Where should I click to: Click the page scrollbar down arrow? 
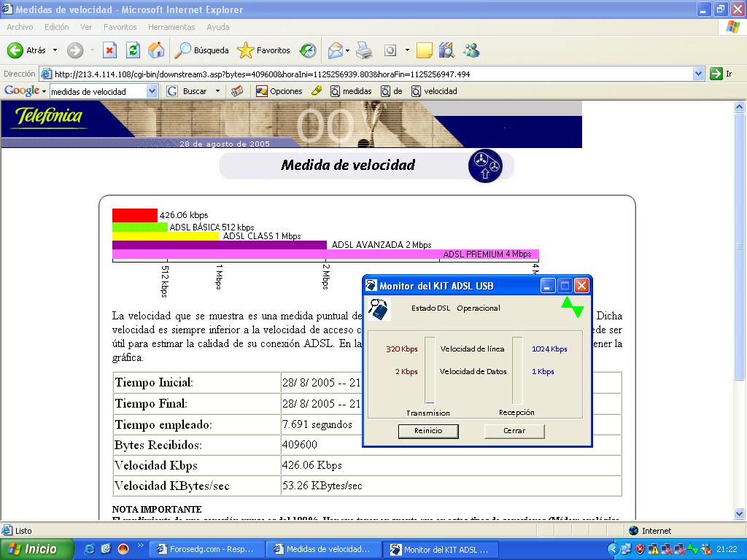coord(740,514)
